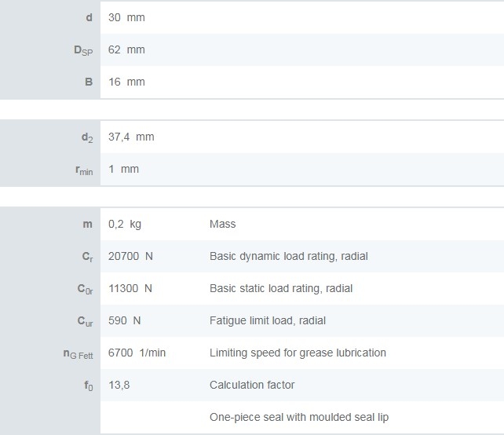
Task: Select Fatigue limit load, radial description
Action: tap(267, 320)
